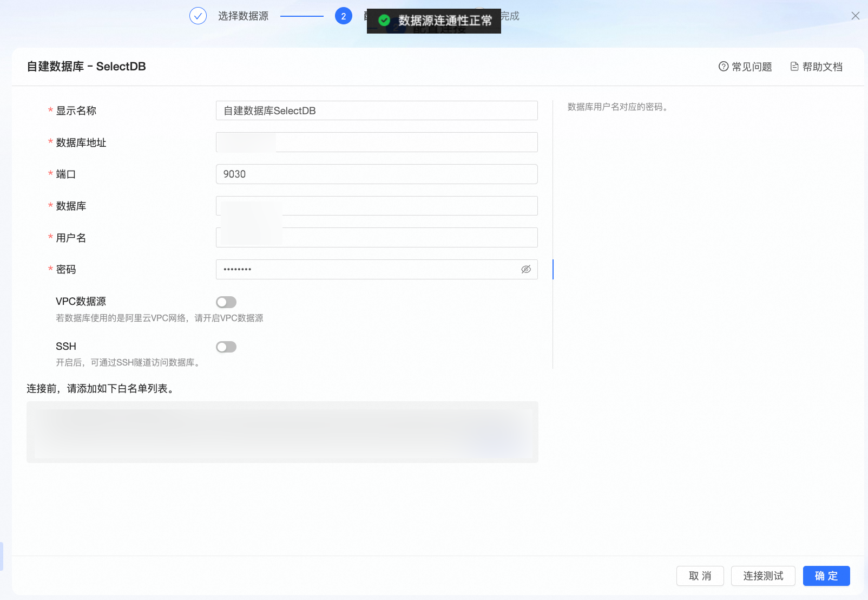Click the 自建数据库 - SelectDB title

[x=87, y=67]
